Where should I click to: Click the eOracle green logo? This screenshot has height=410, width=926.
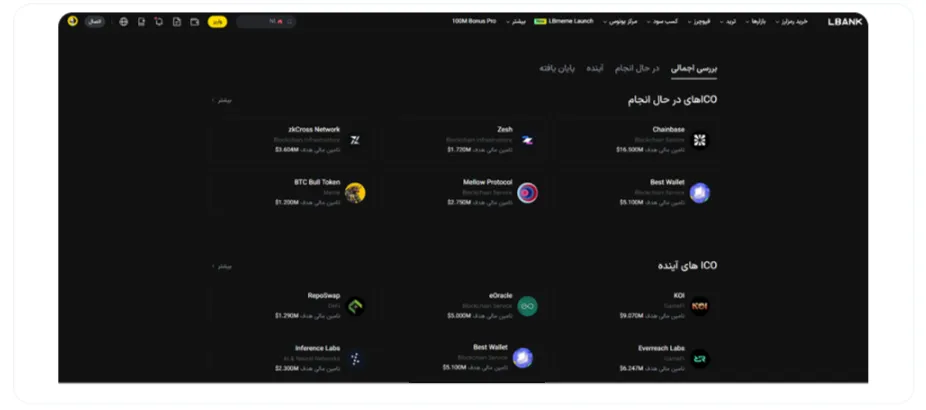(527, 306)
